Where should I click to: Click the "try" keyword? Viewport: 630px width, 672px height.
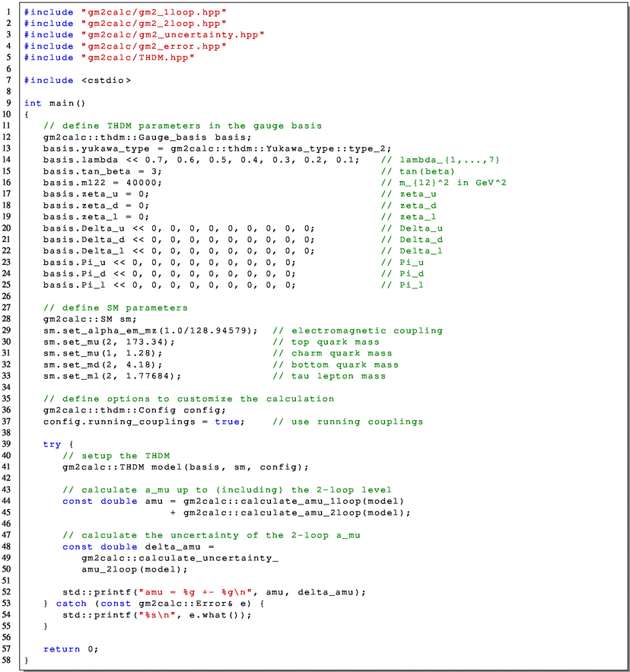tap(52, 444)
